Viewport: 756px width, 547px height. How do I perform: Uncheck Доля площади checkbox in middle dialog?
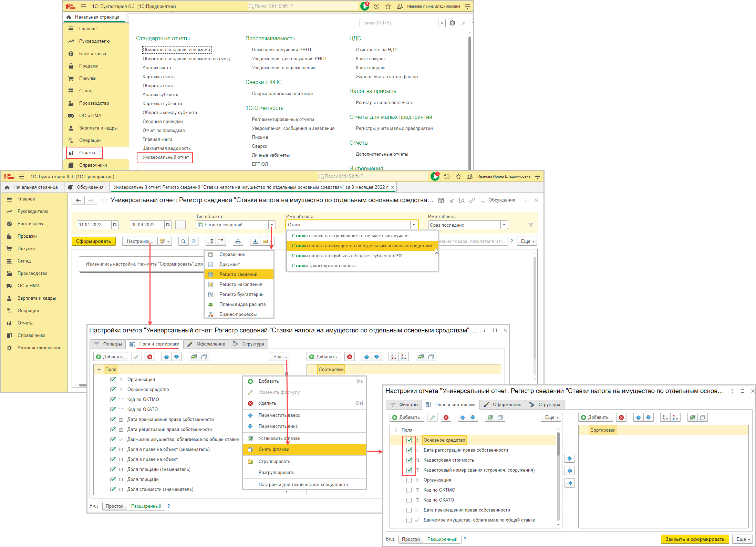click(113, 479)
